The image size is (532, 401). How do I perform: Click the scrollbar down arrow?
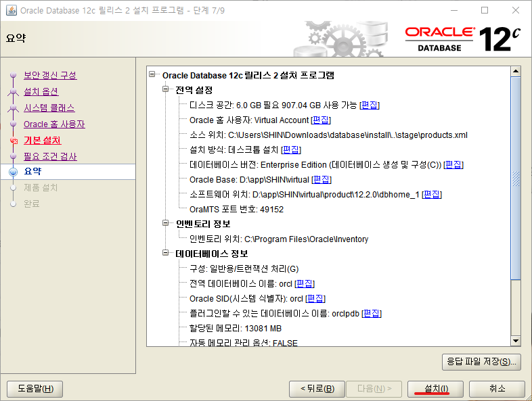516,341
